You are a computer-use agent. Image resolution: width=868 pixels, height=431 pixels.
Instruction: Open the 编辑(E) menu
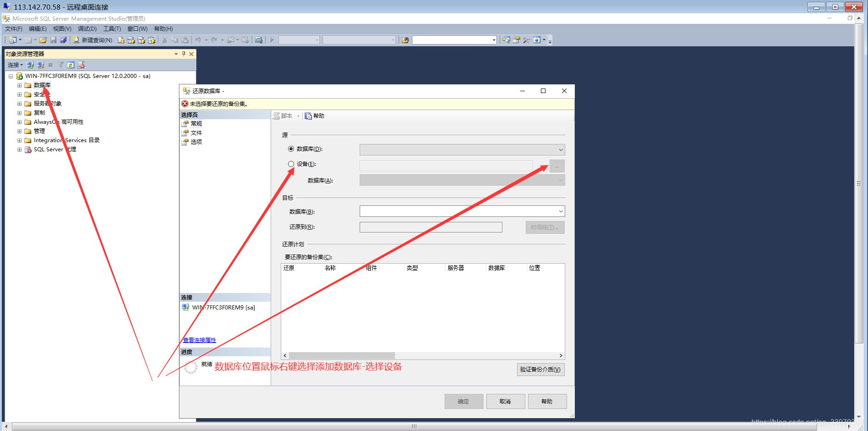coord(38,28)
